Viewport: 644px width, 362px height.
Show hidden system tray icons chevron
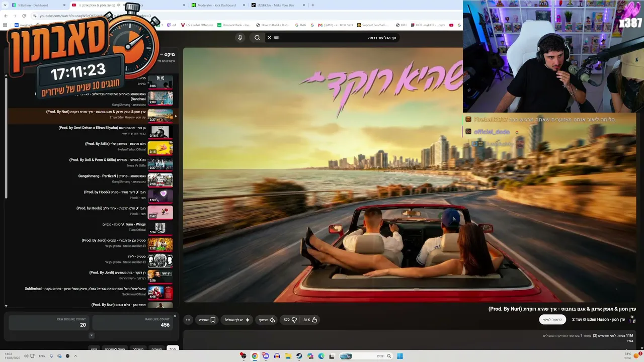pyautogui.click(x=75, y=356)
